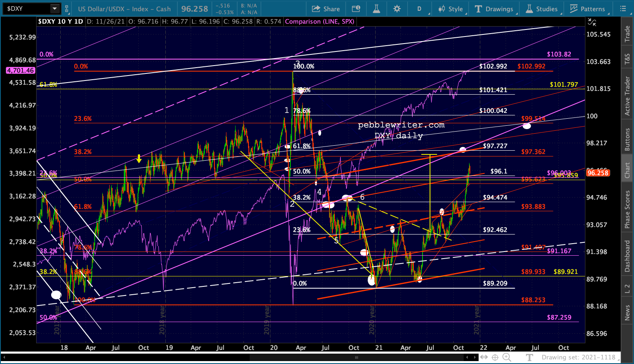The image size is (634, 364).
Task: Open the Drawings menu button
Action: [494, 9]
